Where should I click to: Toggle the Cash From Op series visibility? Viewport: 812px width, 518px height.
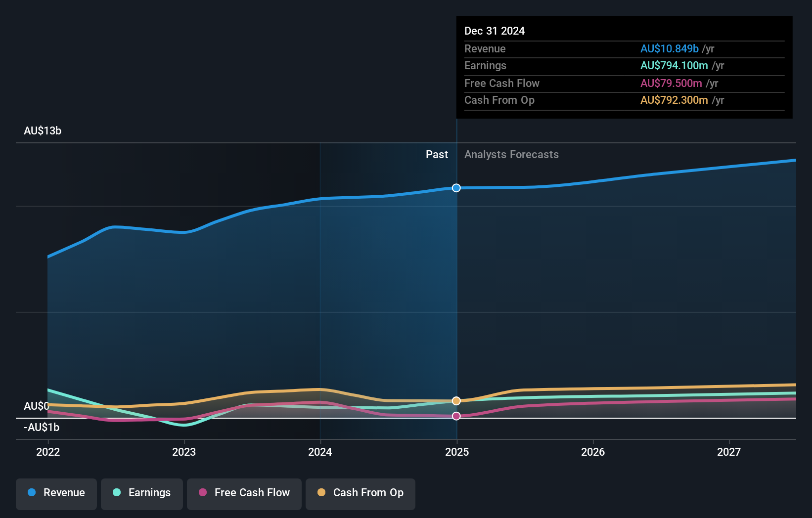[361, 493]
